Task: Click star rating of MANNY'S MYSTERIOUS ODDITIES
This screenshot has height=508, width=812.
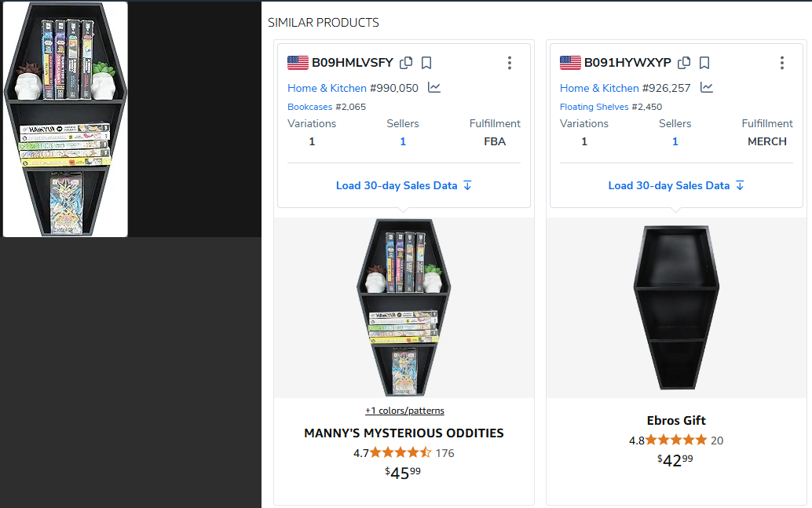Action: 401,453
